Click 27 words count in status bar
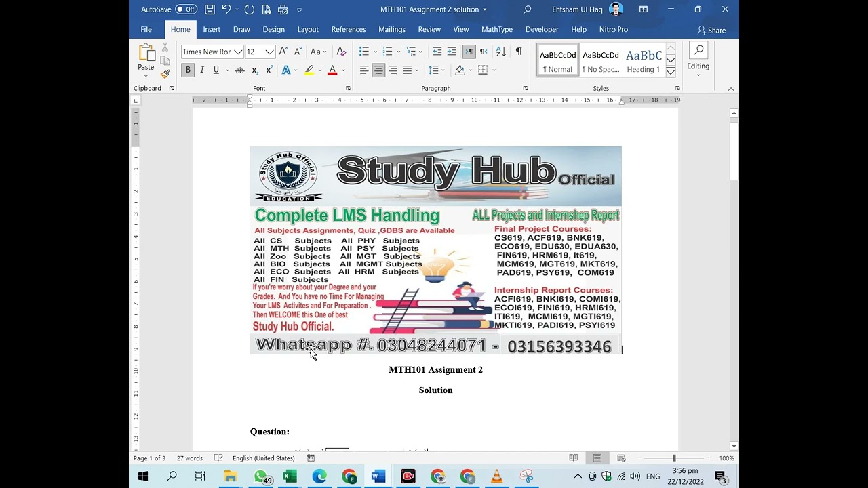 190,458
